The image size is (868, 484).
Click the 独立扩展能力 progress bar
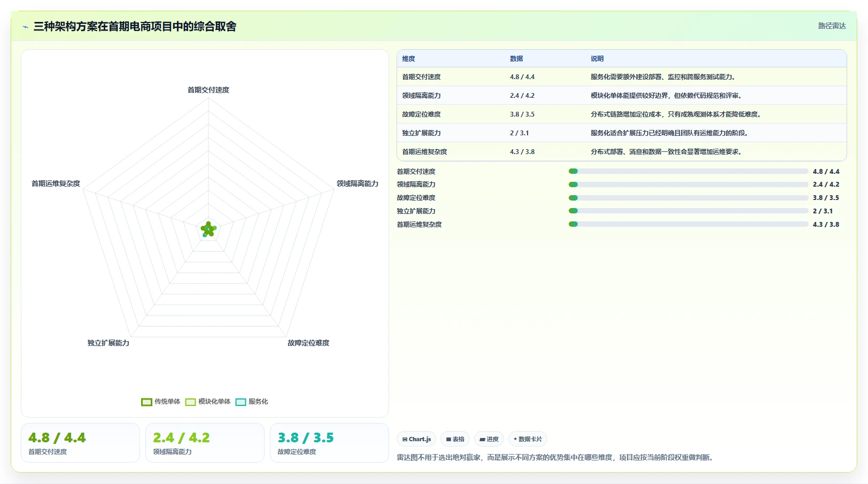pos(688,211)
